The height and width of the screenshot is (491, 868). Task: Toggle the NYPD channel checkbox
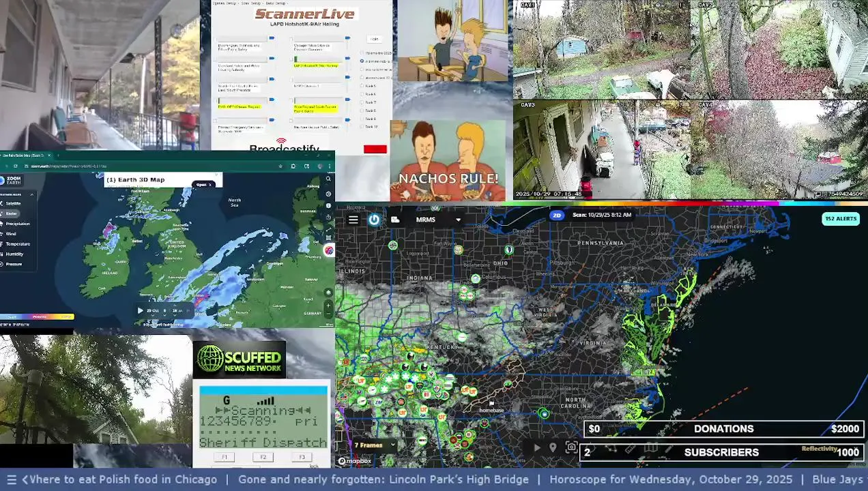tap(291, 80)
